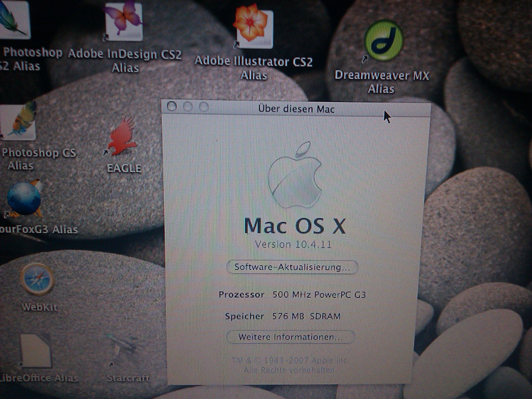Click the 'WebKit' icon label
This screenshot has height=399, width=532.
pos(39,307)
